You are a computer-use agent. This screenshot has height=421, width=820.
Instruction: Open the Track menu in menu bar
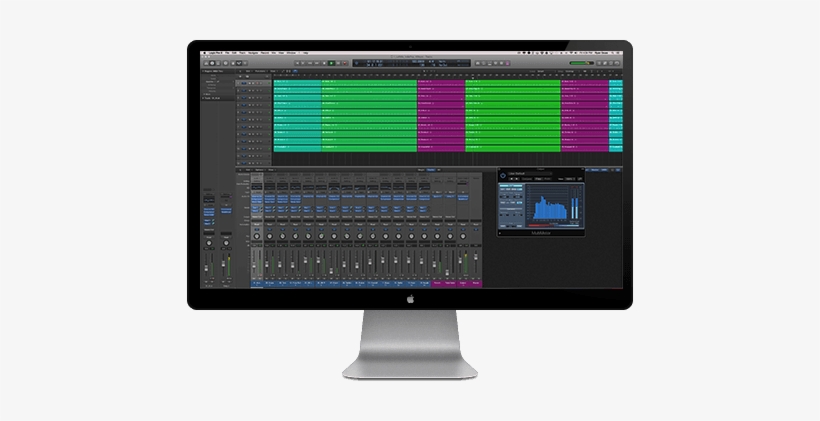click(x=242, y=53)
